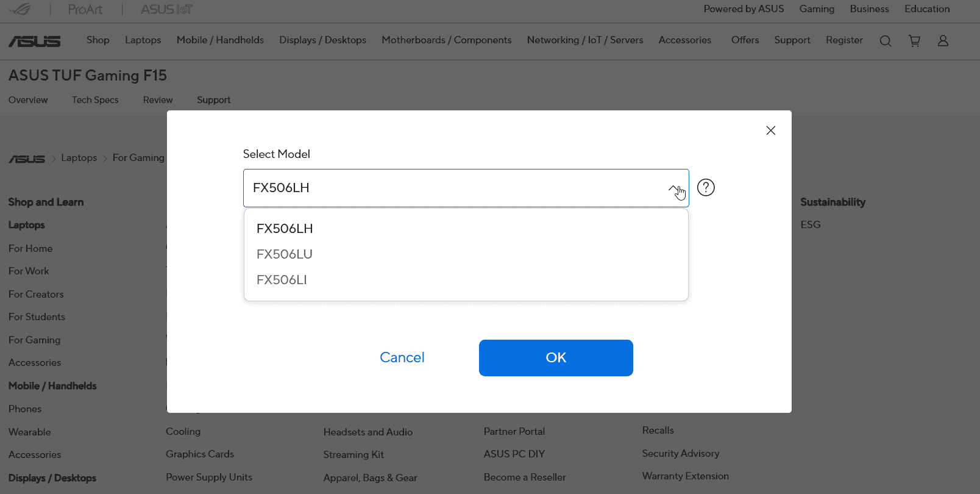Image resolution: width=980 pixels, height=494 pixels.
Task: Open the user account icon
Action: [x=943, y=41]
